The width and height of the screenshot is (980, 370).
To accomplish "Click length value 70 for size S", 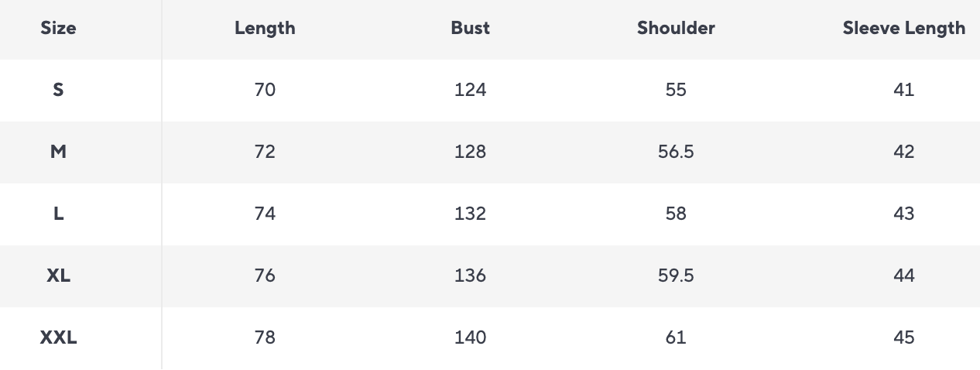I will (x=265, y=90).
